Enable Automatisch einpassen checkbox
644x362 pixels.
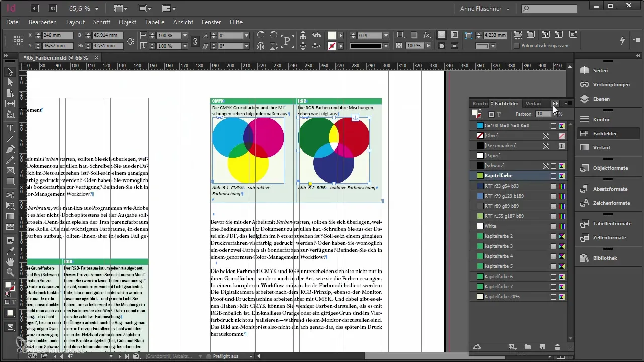(517, 46)
